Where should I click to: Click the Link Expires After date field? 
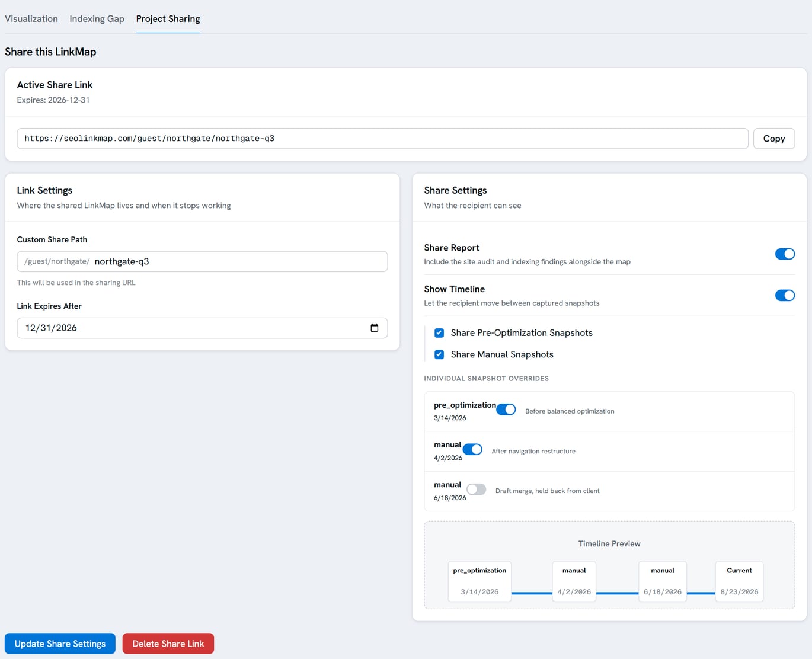(x=202, y=328)
